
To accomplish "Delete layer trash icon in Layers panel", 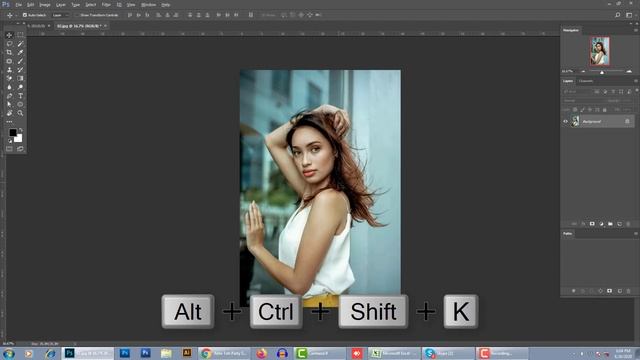I will 628,224.
